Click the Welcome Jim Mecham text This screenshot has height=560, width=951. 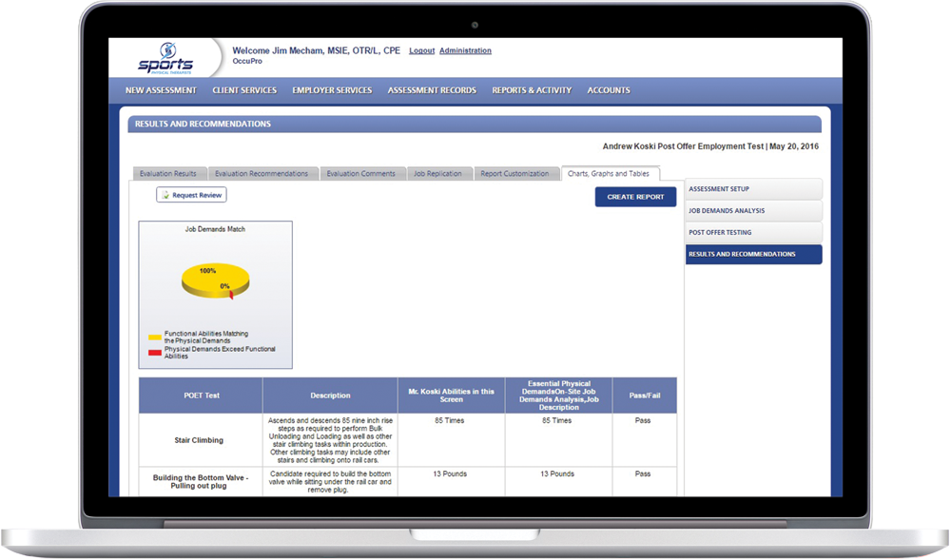coord(316,51)
